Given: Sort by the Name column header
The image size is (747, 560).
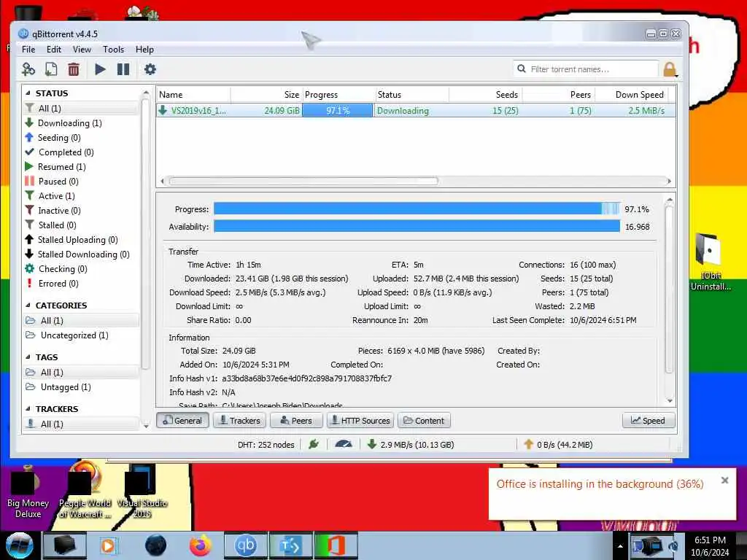Looking at the screenshot, I should click(193, 95).
